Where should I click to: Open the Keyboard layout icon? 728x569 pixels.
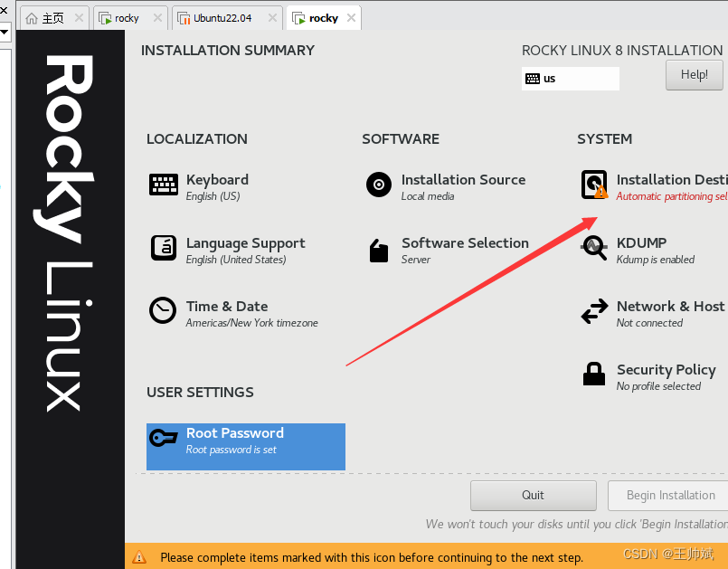(x=164, y=185)
